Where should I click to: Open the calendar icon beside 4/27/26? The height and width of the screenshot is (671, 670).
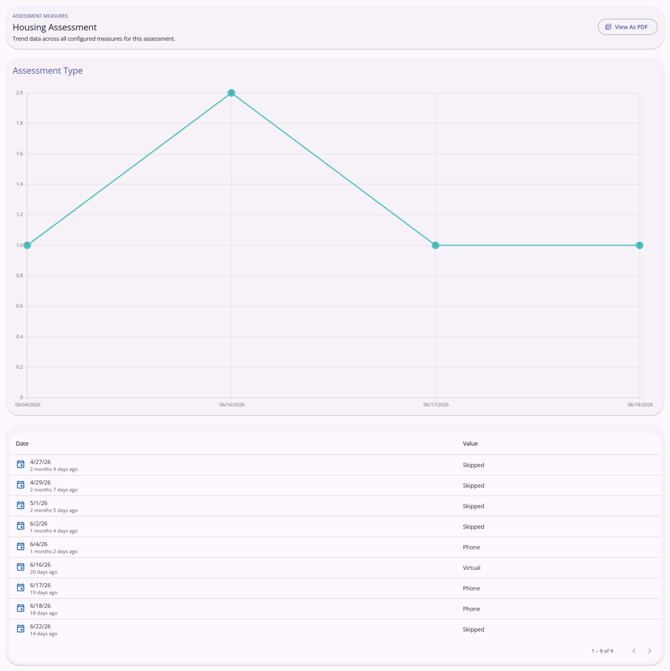pyautogui.click(x=21, y=464)
